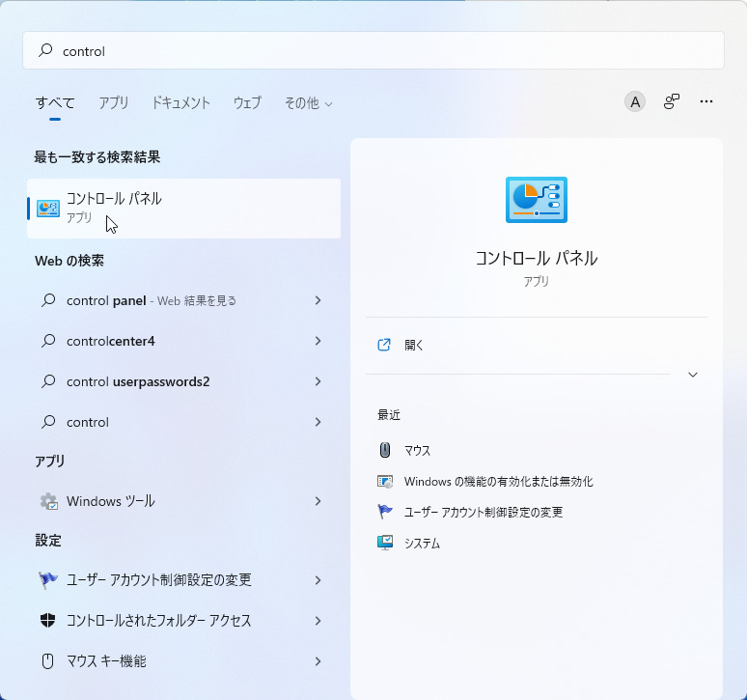The width and height of the screenshot is (747, 700).
Task: Expand chevron for マウス キー機能
Action: 318,661
